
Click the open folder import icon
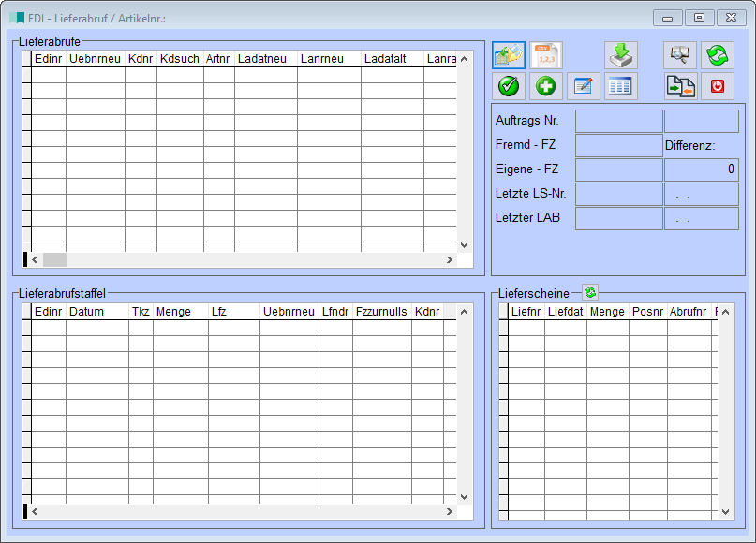[509, 55]
